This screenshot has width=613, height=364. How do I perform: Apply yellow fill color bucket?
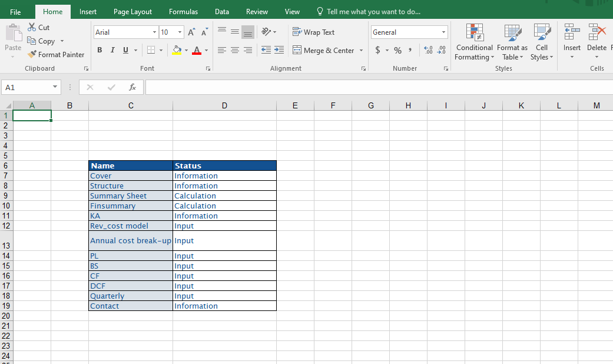(x=177, y=50)
